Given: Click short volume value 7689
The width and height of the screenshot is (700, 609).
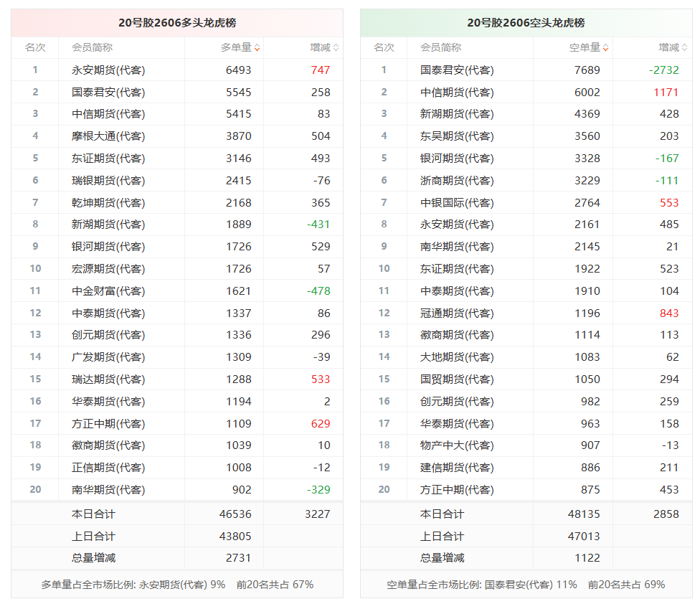Looking at the screenshot, I should click(x=587, y=70).
